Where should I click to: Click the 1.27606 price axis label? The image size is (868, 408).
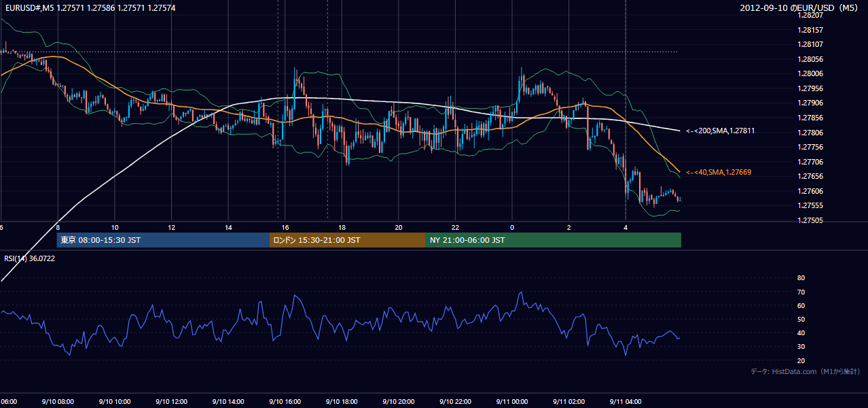coord(811,191)
